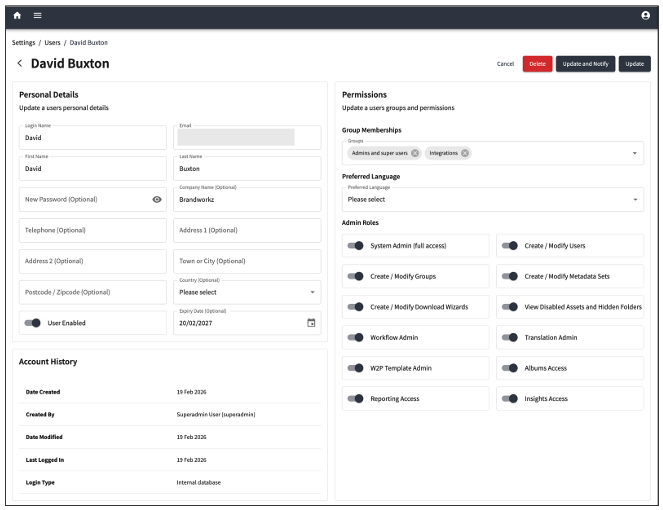Click the Expiry Date value 20/02/2027
Screen dimensions: 663x510
(x=196, y=323)
